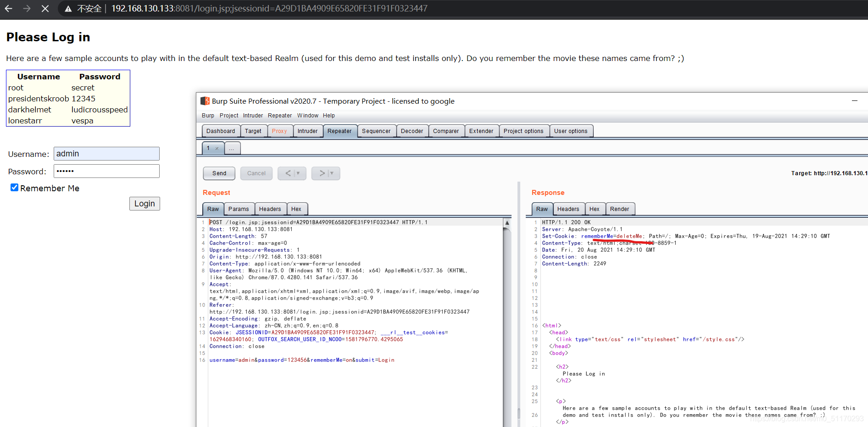This screenshot has height=427, width=868.
Task: Open the Help menu
Action: [329, 116]
